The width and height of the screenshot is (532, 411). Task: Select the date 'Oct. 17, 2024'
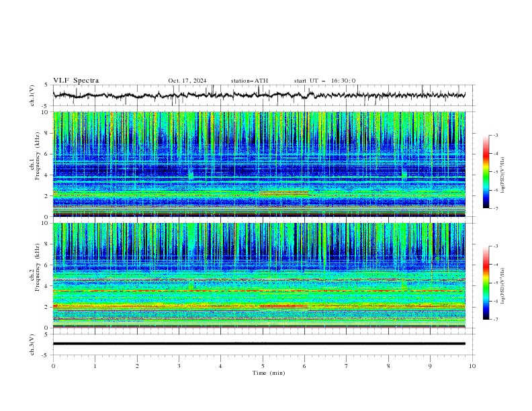click(187, 81)
